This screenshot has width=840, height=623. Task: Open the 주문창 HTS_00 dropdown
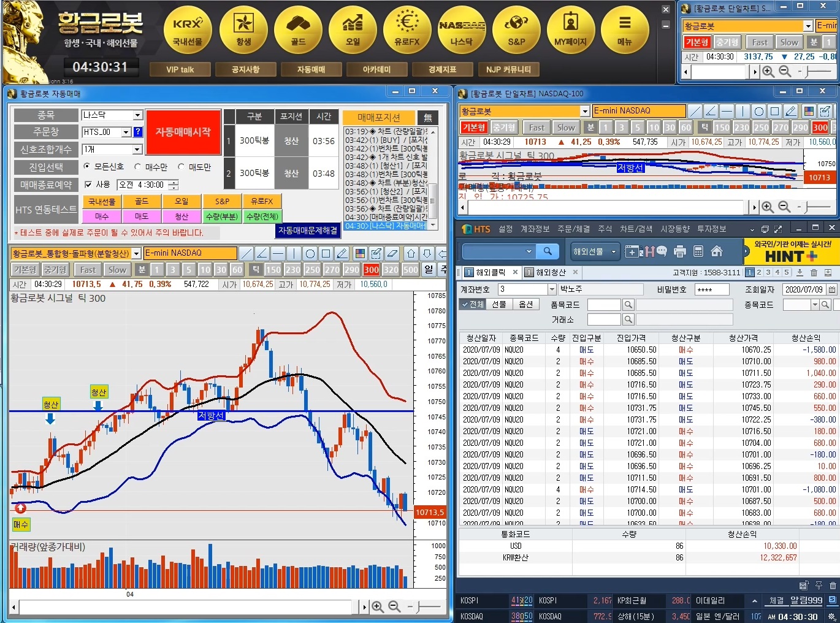(x=126, y=132)
